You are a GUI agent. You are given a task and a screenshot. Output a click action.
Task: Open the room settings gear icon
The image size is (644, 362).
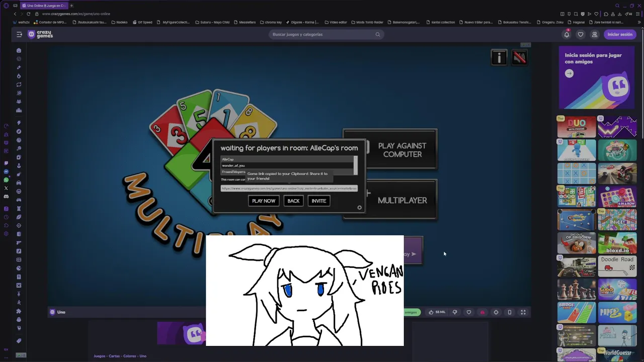(x=359, y=208)
